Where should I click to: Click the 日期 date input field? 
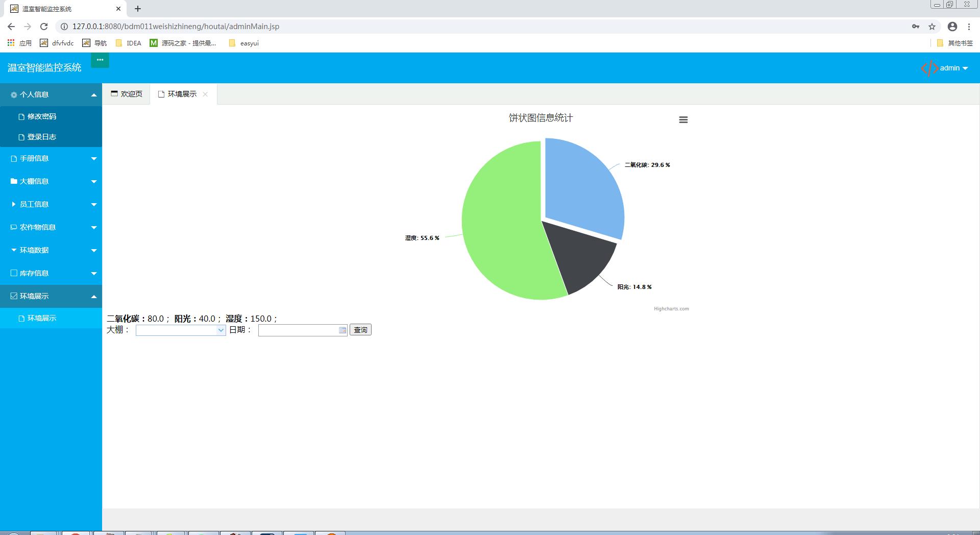[299, 330]
